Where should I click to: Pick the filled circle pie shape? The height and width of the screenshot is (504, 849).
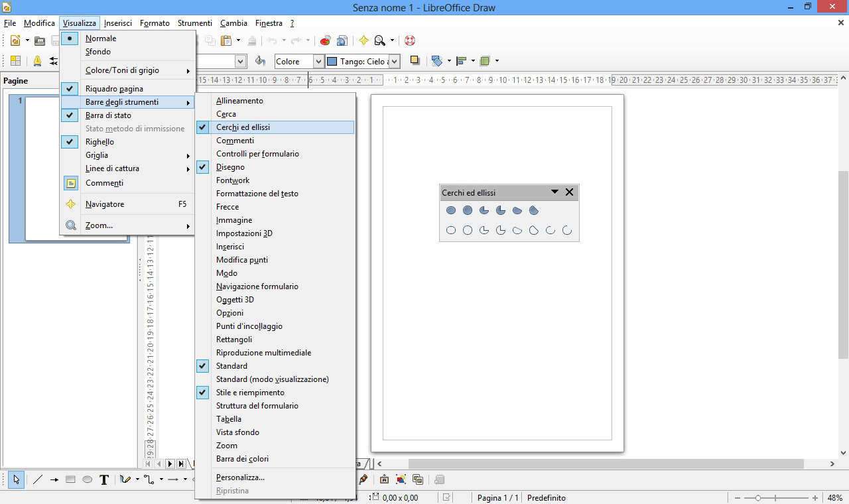501,210
